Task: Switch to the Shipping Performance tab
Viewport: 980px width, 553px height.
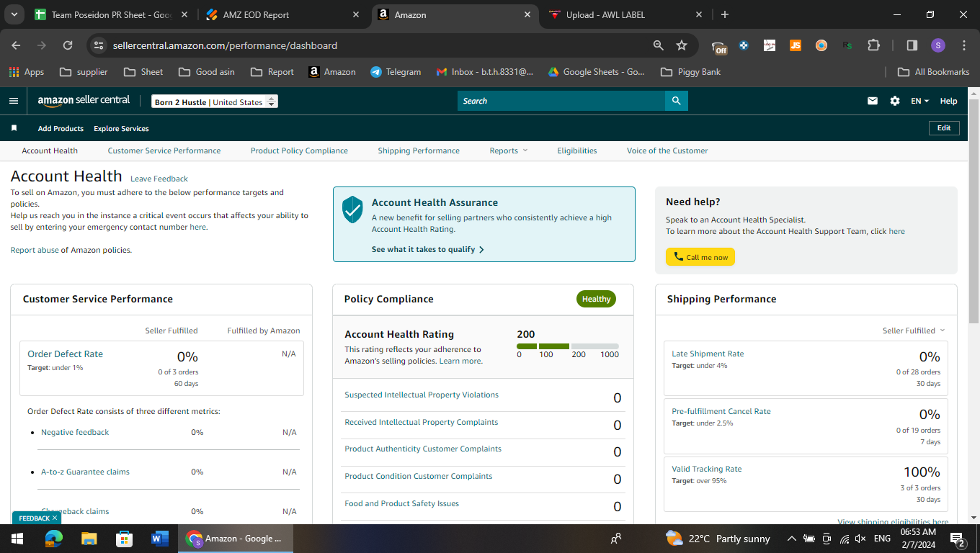Action: pos(419,150)
